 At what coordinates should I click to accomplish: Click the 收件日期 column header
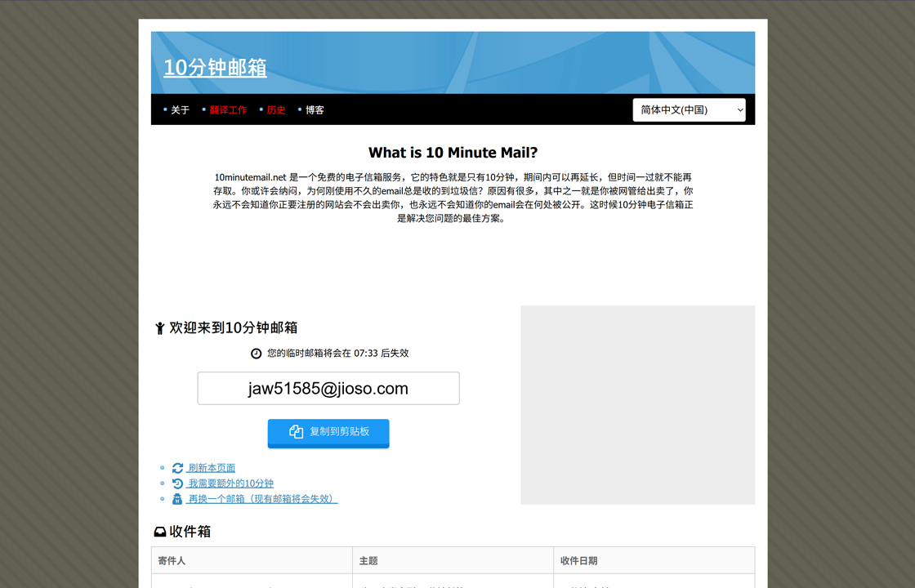click(654, 560)
